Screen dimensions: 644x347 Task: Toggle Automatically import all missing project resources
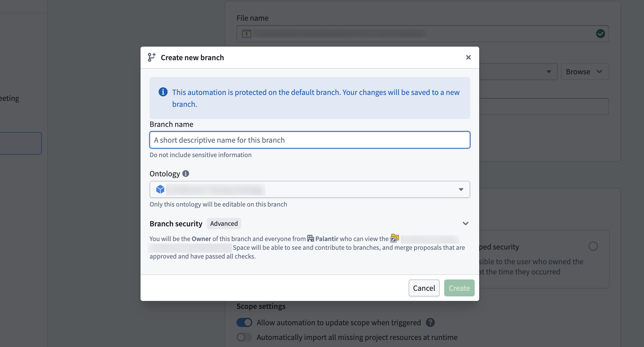(x=244, y=337)
